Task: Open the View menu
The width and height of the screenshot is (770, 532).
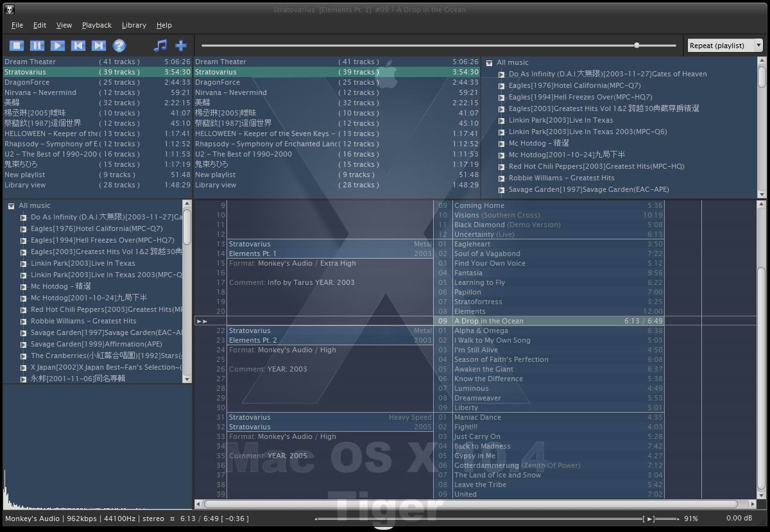Action: pyautogui.click(x=64, y=25)
